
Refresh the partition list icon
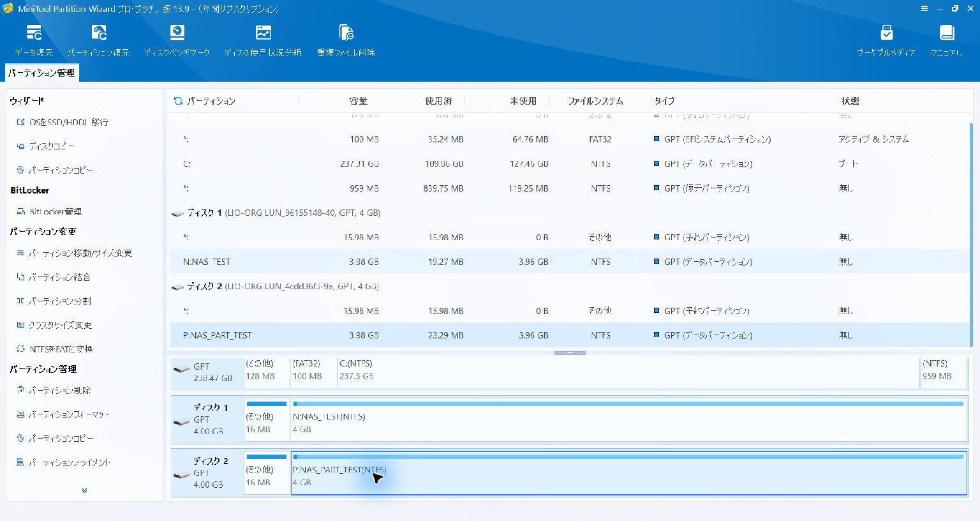(x=178, y=101)
